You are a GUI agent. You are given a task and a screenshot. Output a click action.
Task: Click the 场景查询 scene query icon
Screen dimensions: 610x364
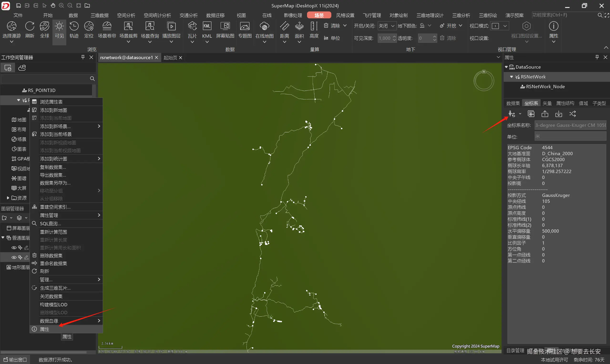150,26
